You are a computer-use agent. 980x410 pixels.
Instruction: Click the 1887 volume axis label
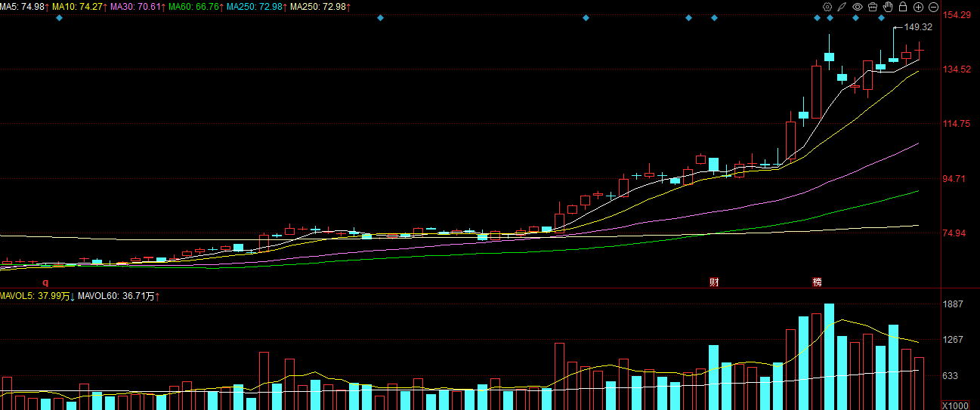(954, 304)
